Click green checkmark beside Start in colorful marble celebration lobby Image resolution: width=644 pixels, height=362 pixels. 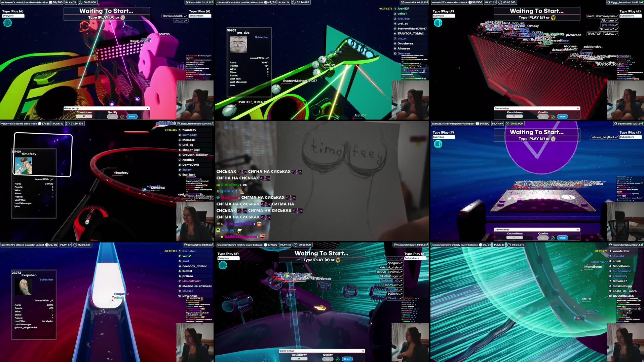tap(122, 117)
